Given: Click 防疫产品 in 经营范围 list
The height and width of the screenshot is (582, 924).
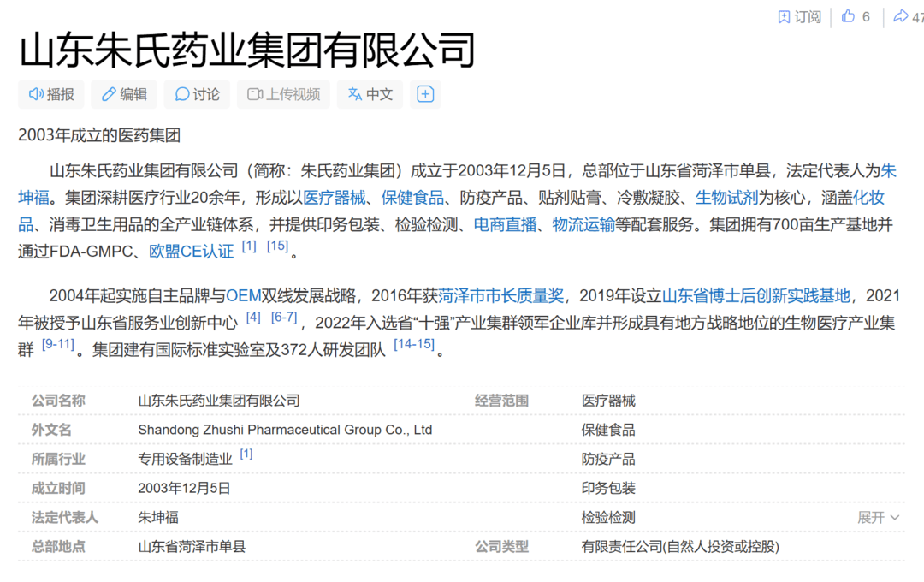Looking at the screenshot, I should (x=608, y=460).
